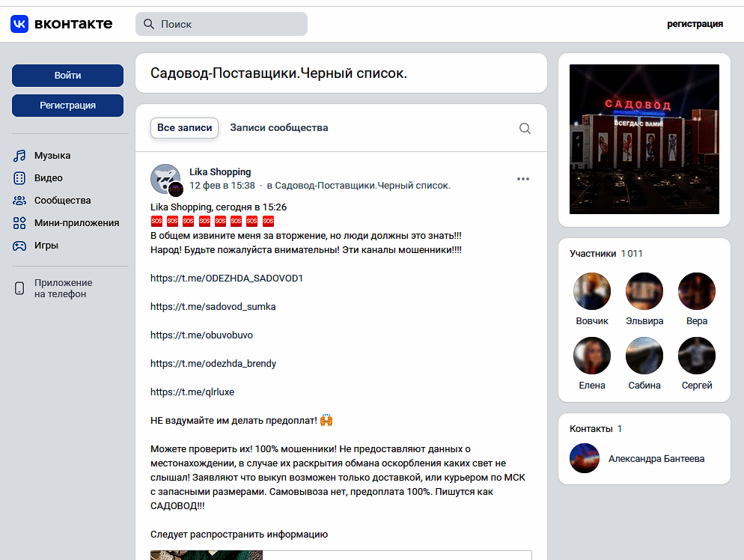Image resolution: width=744 pixels, height=560 pixels.
Task: Open the Контакты heading
Action: coord(596,428)
